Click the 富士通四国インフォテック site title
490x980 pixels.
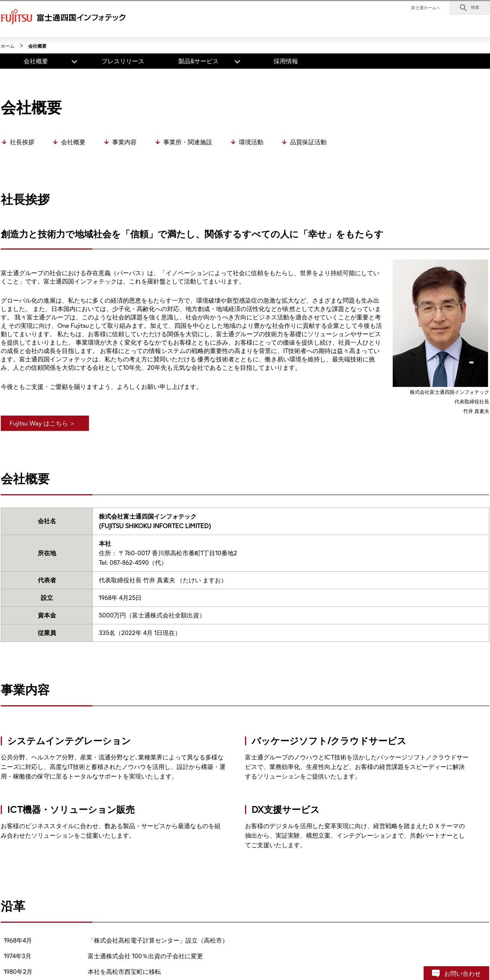81,18
